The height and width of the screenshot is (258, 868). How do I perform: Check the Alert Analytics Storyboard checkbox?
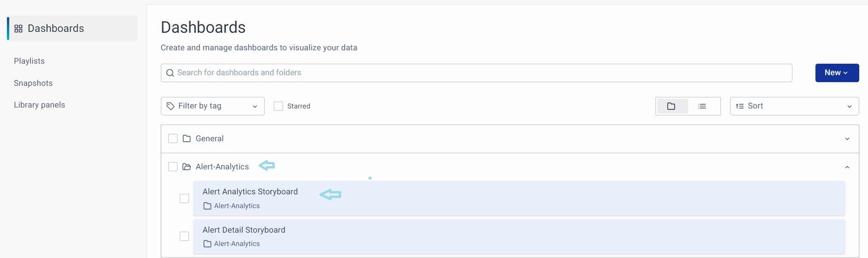(x=184, y=198)
